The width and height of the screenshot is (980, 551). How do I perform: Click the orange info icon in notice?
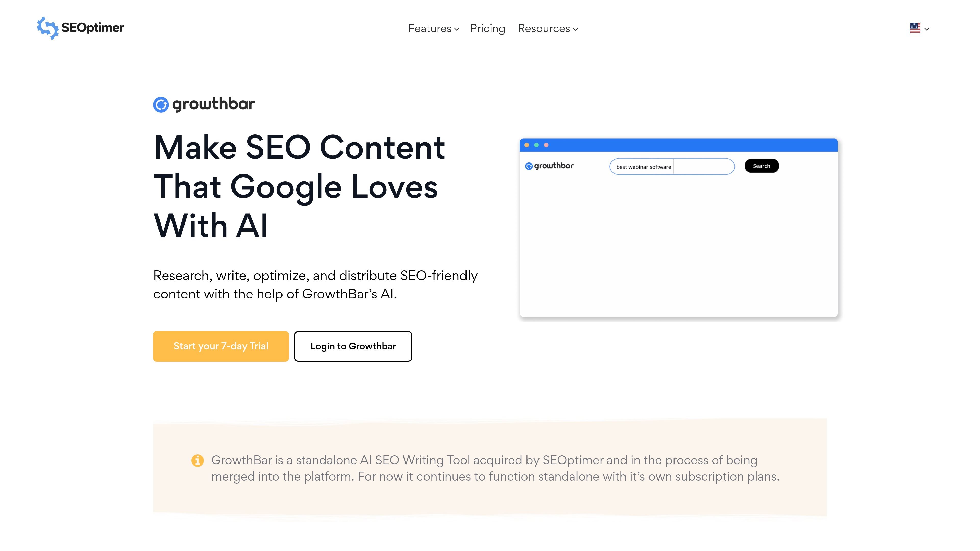coord(198,460)
